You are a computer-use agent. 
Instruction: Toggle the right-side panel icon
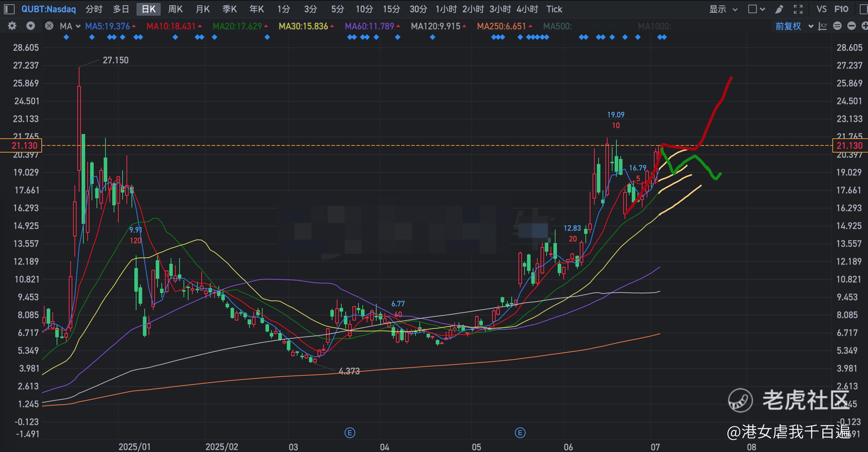pyautogui.click(x=864, y=9)
